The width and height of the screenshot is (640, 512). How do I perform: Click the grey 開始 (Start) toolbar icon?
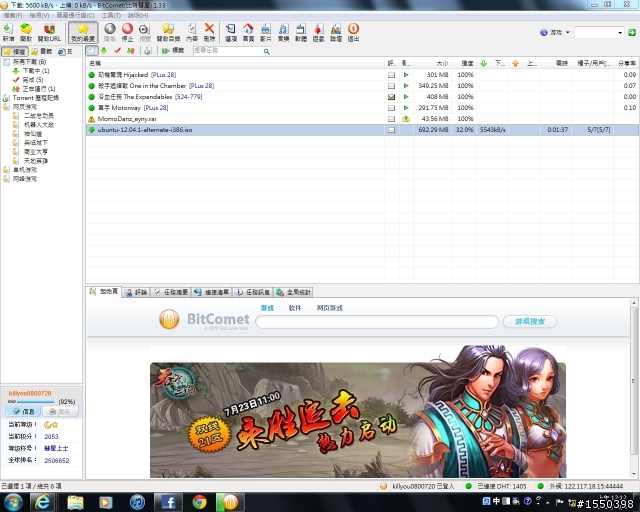coord(110,32)
